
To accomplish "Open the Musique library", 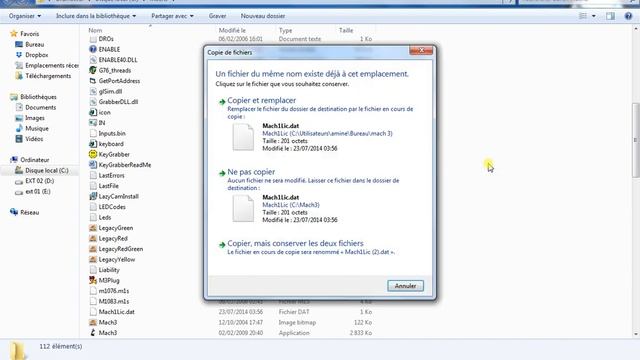I will tap(32, 129).
